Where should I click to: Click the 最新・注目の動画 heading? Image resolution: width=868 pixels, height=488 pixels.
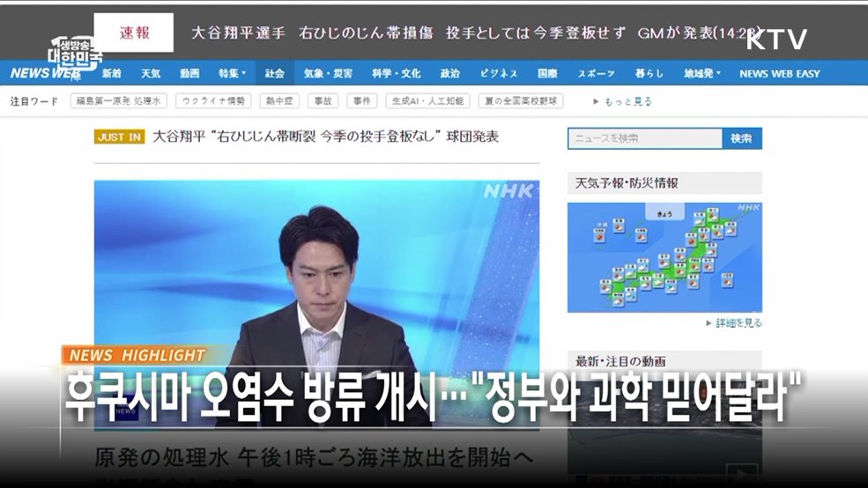coord(620,362)
